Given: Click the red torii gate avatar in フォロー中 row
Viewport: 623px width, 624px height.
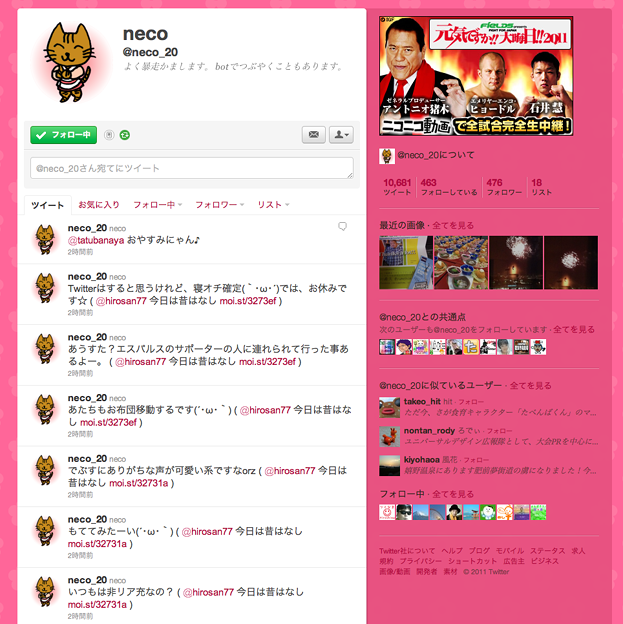Looking at the screenshot, I should [x=471, y=512].
